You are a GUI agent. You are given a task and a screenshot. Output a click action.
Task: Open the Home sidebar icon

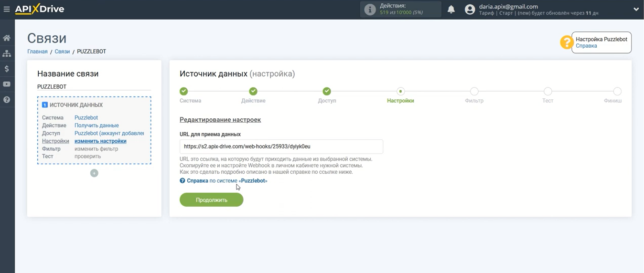click(x=7, y=38)
